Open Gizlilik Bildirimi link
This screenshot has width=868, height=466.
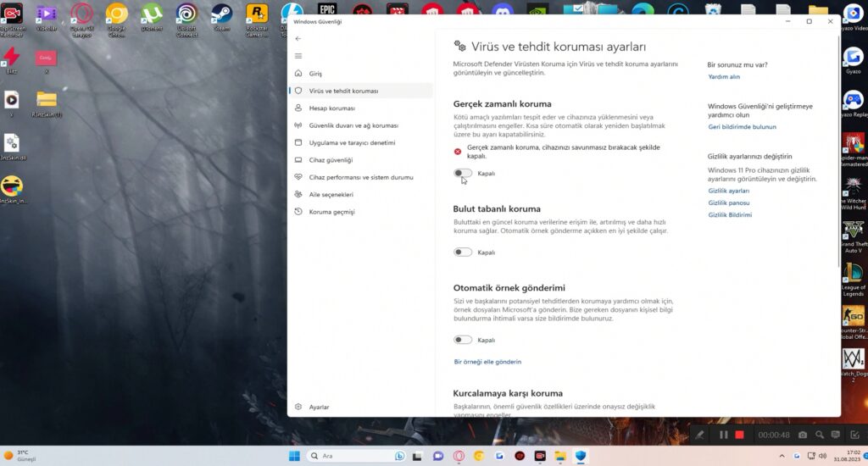[x=730, y=214]
